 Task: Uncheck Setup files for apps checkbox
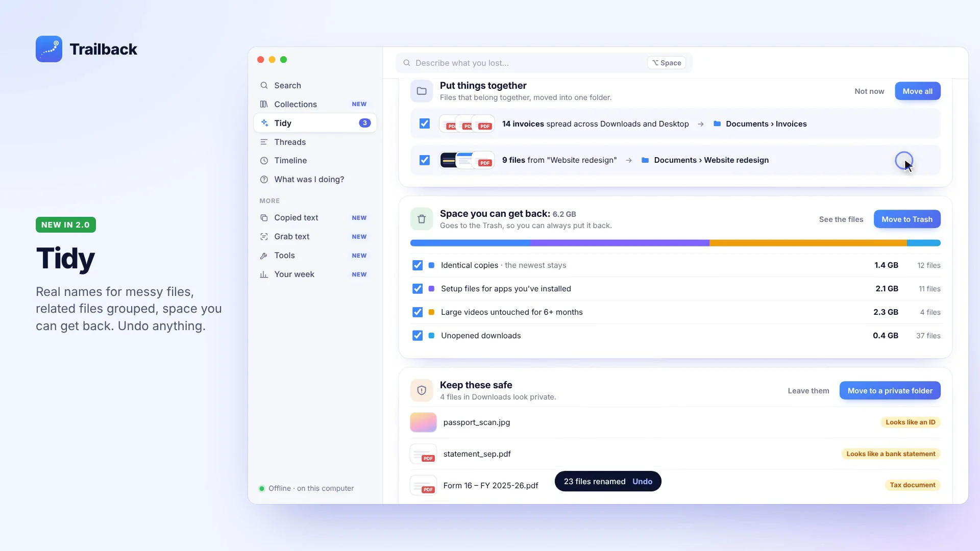[418, 289]
